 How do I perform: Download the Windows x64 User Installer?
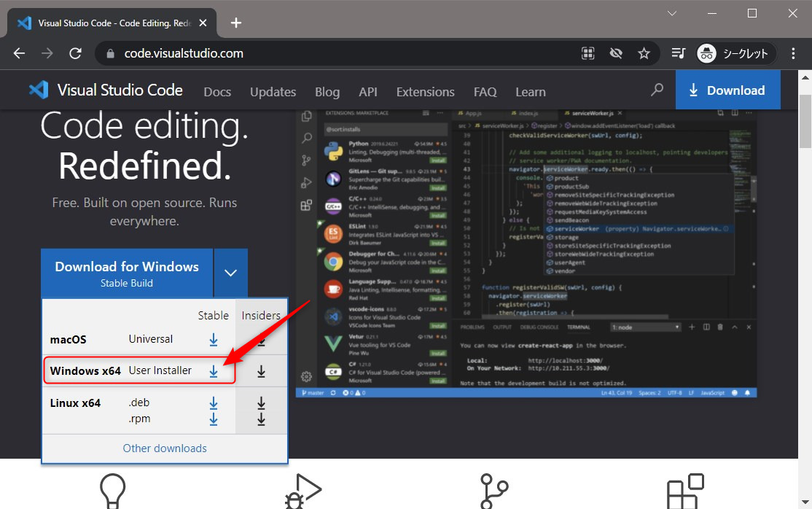(213, 370)
